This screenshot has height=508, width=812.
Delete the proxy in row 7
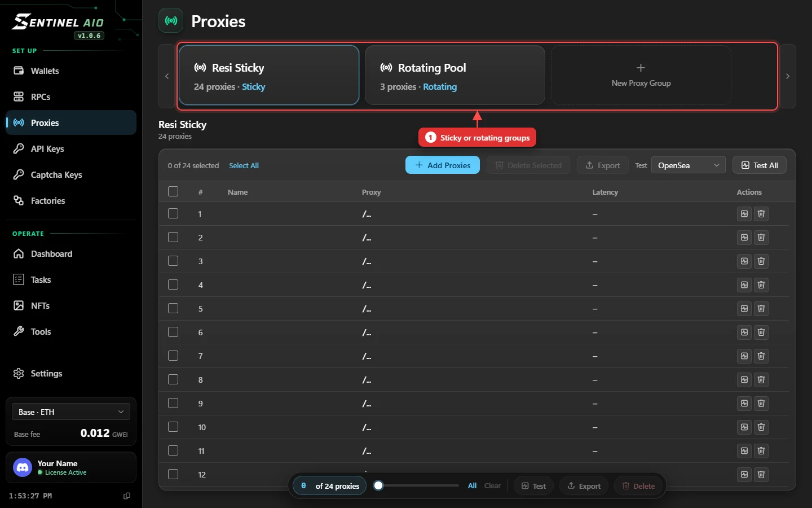(x=761, y=356)
